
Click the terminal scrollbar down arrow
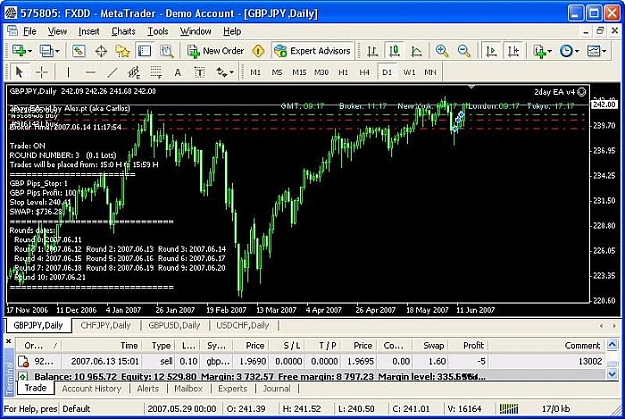pyautogui.click(x=613, y=374)
